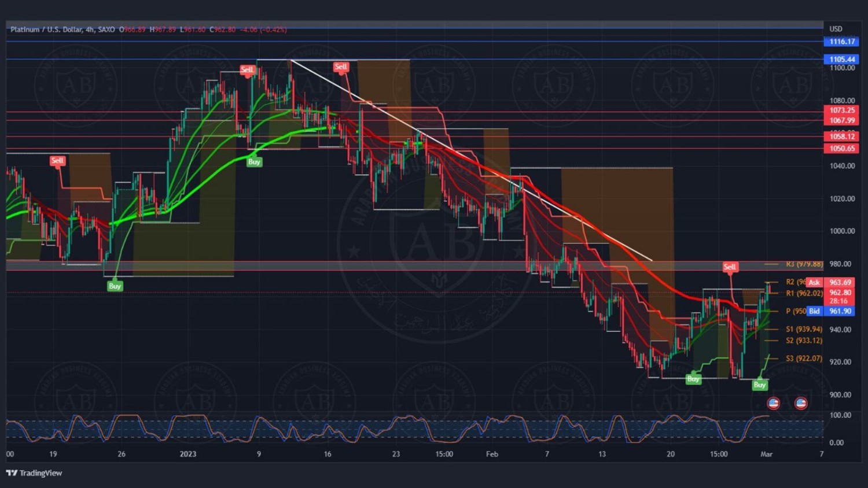This screenshot has width=868, height=488.
Task: Select the 1073.25 red price level label
Action: [841, 110]
